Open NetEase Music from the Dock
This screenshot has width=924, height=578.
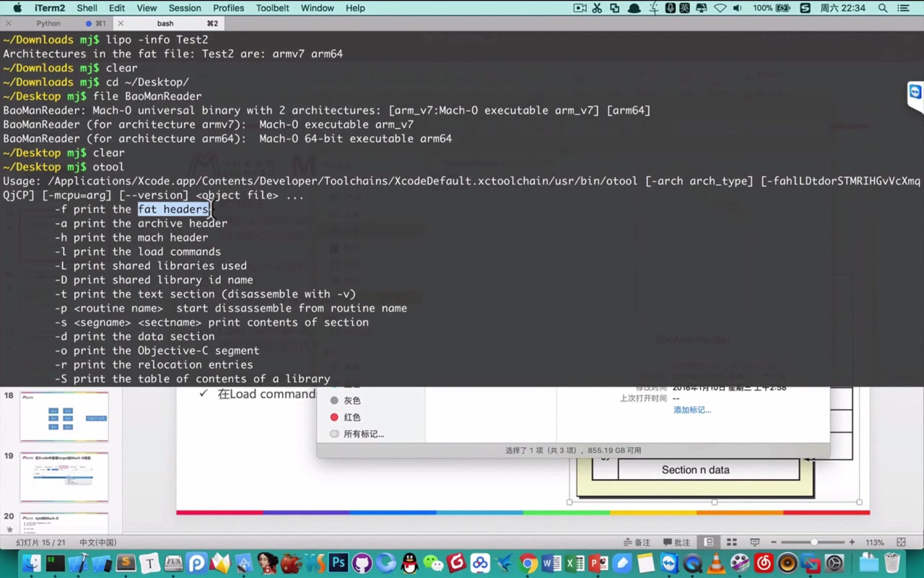pyautogui.click(x=764, y=563)
